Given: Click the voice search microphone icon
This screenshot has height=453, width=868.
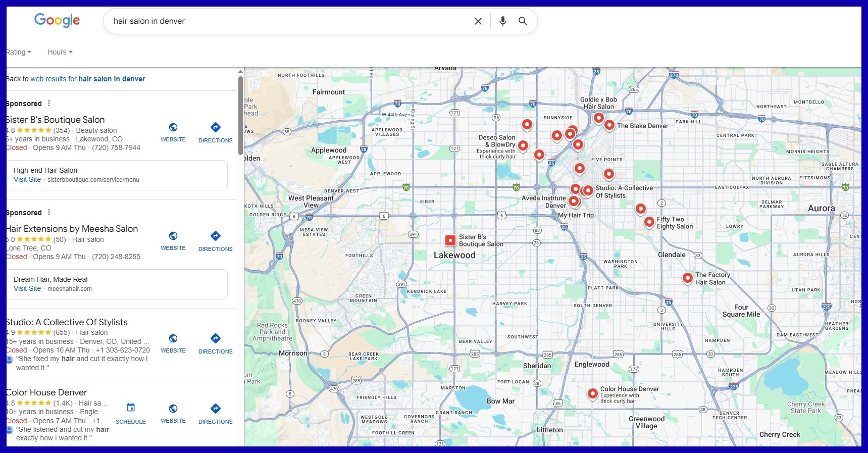Looking at the screenshot, I should 502,21.
